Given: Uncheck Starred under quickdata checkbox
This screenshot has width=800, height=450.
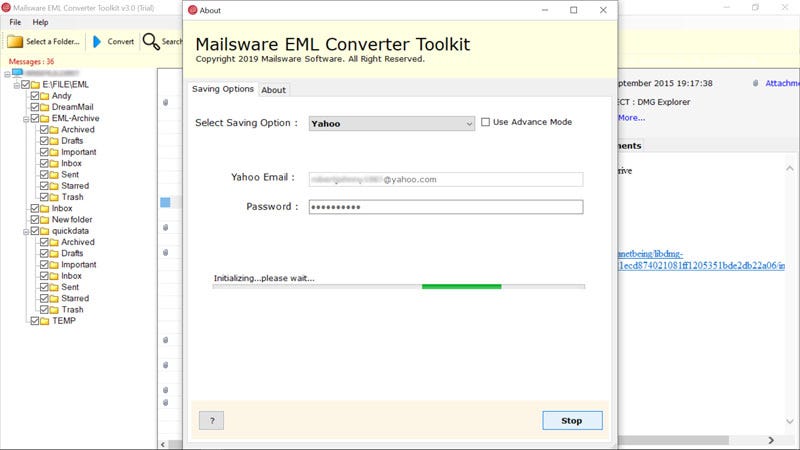Looking at the screenshot, I should point(44,298).
